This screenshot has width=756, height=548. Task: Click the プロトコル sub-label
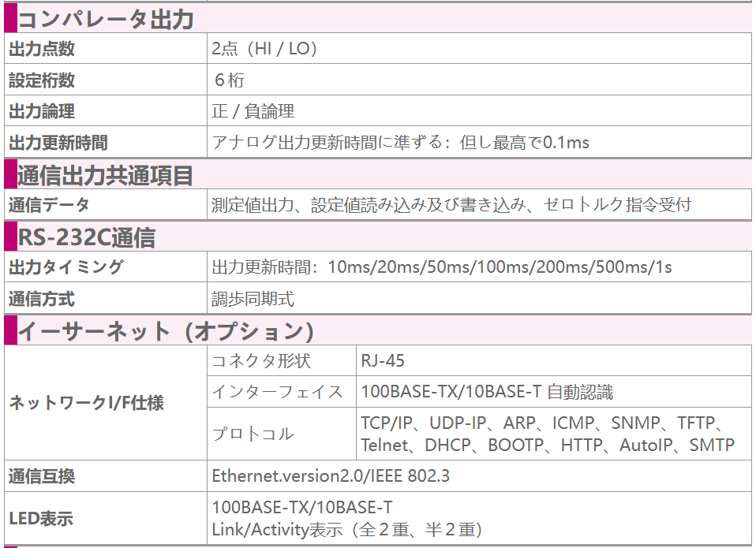point(253,434)
